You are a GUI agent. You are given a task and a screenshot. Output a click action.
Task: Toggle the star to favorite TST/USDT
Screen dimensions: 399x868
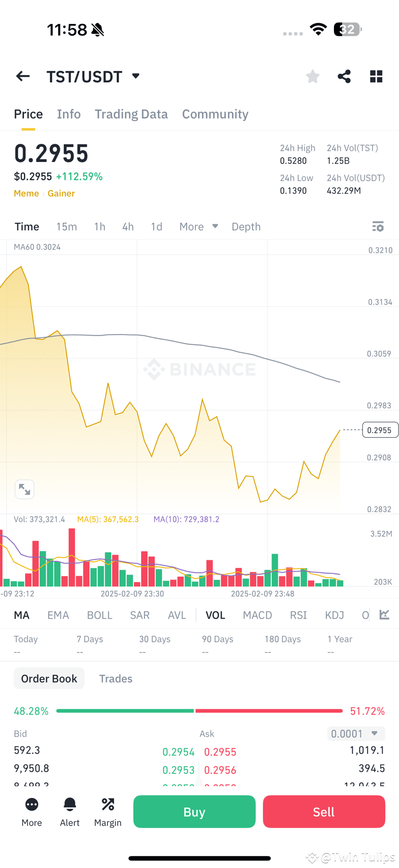[312, 76]
